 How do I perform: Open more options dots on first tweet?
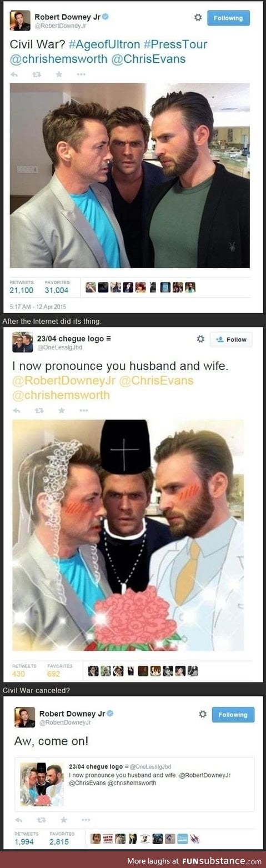(x=81, y=73)
